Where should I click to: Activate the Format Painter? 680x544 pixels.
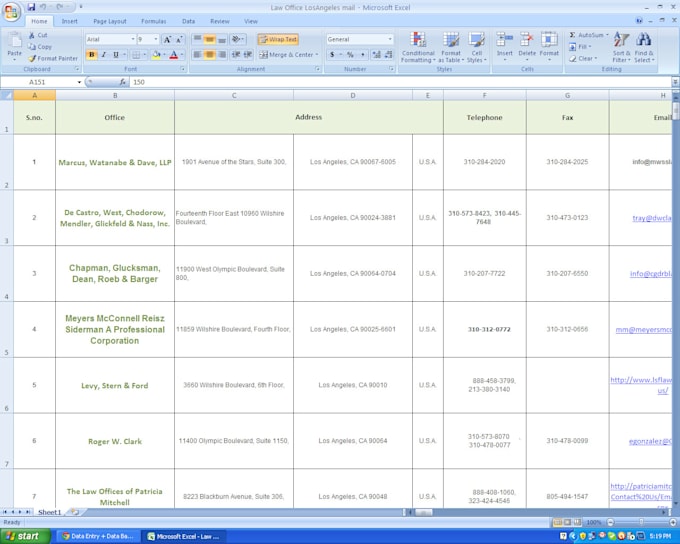[x=53, y=58]
